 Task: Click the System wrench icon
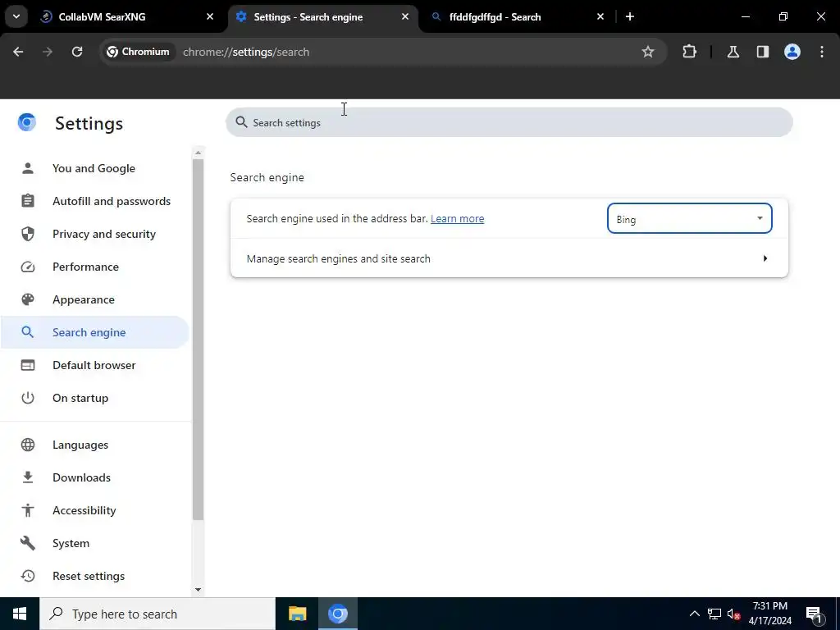pos(28,543)
